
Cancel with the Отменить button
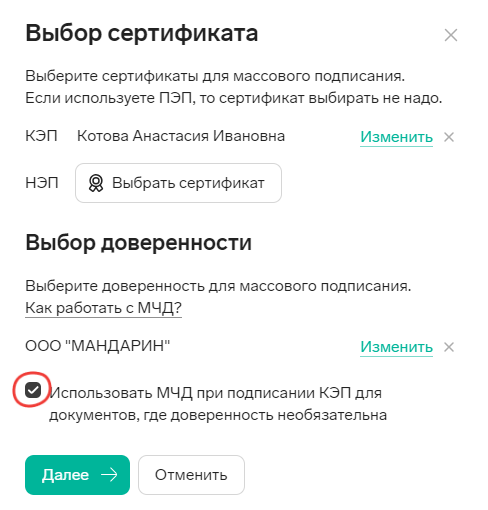(x=191, y=475)
